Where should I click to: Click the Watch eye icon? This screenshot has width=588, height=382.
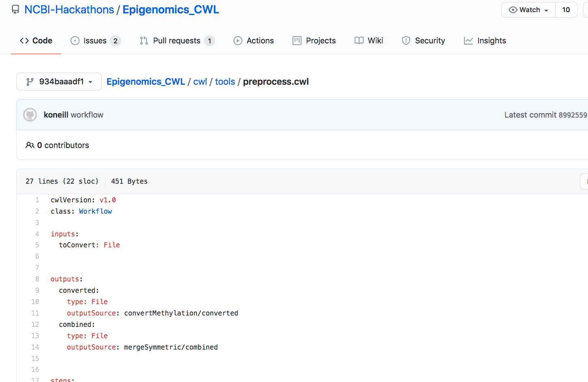(513, 10)
